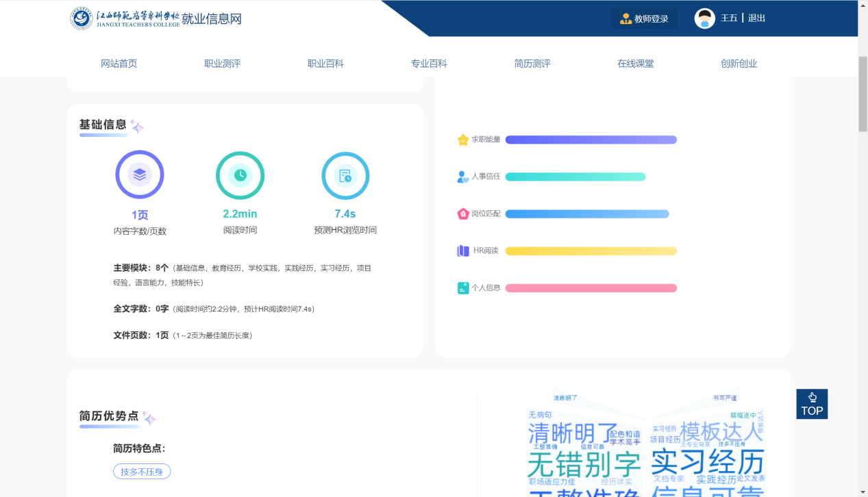Viewport: 868px width, 497px height.
Task: Click the book icon next to HR阅读
Action: click(x=462, y=251)
